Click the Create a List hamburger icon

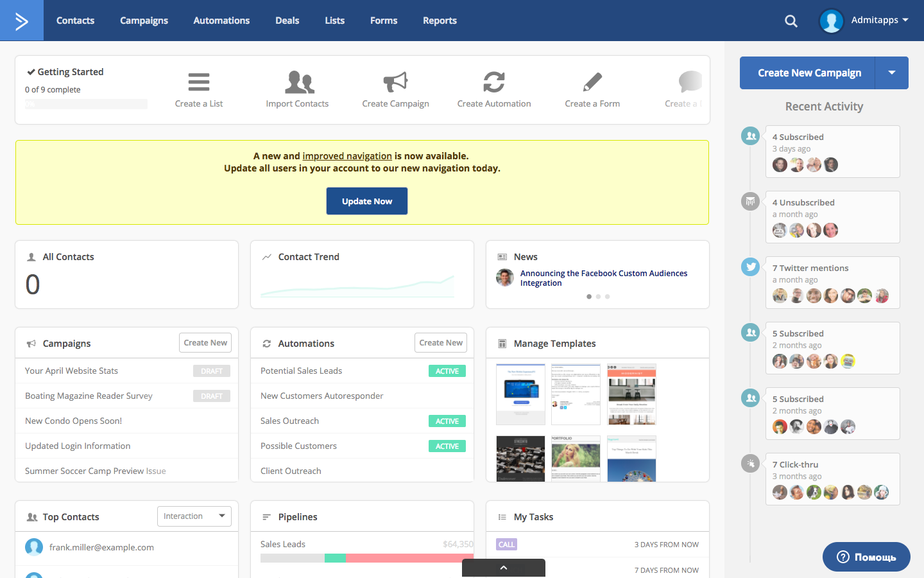pyautogui.click(x=199, y=82)
